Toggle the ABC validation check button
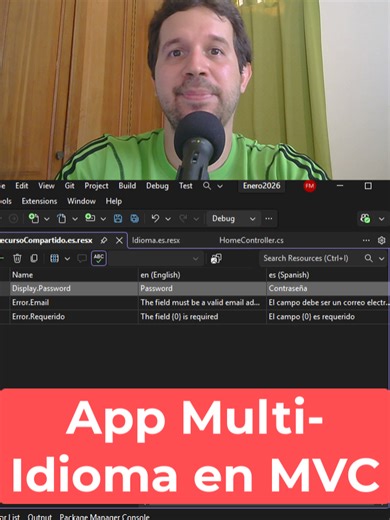 pyautogui.click(x=99, y=258)
